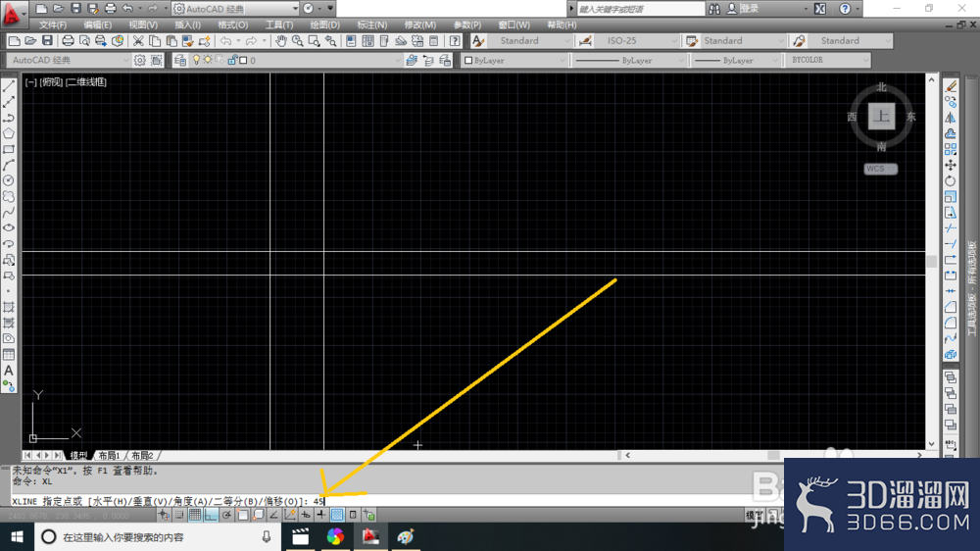
Task: Click the Plot (print) toolbar icon
Action: click(68, 40)
